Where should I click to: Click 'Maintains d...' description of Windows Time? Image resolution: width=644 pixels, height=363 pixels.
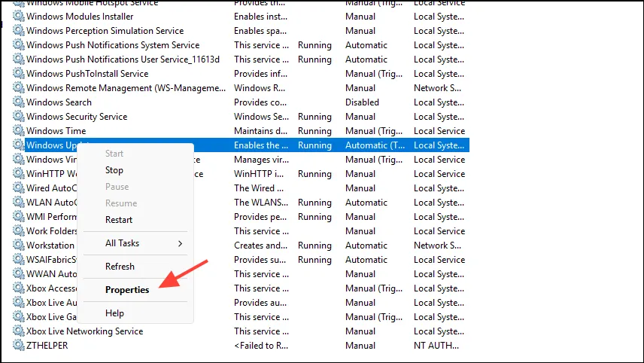pyautogui.click(x=261, y=131)
